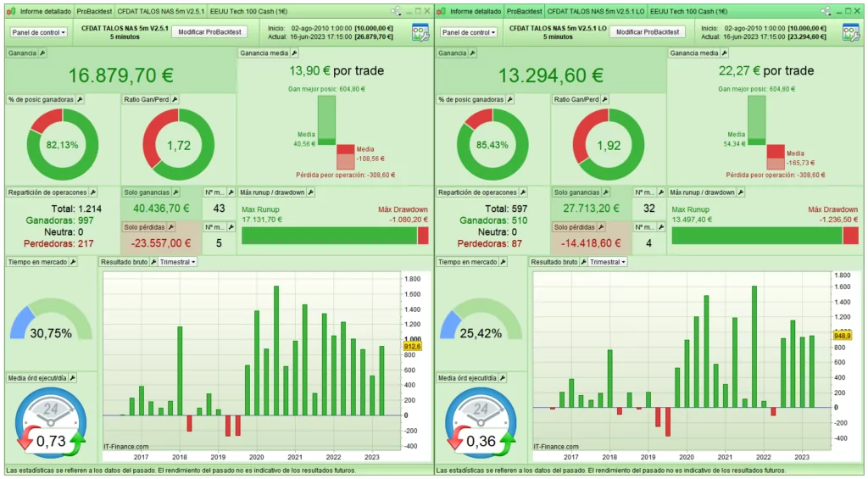The height and width of the screenshot is (479, 868).
Task: Click the -14.418,60 € losses value
Action: (x=591, y=243)
